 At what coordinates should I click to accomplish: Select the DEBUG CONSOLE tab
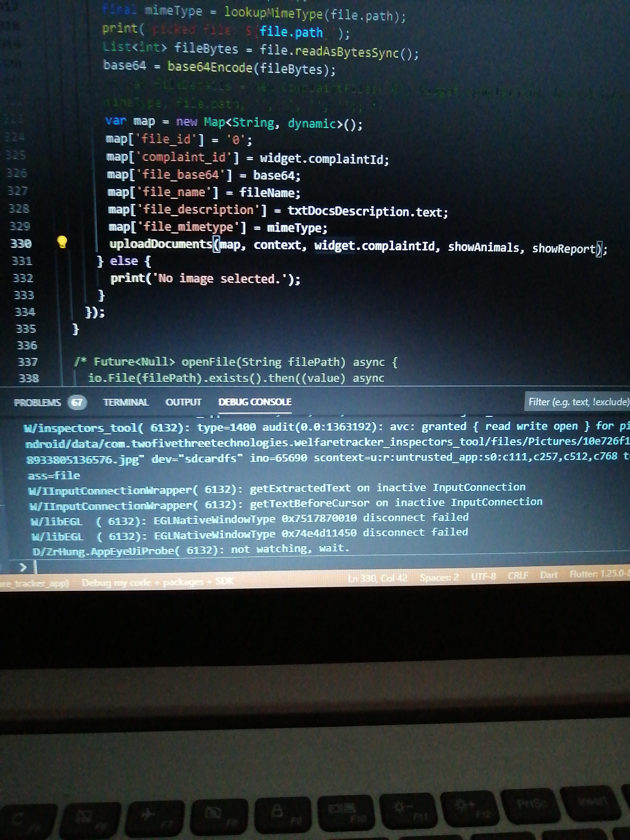coord(255,402)
